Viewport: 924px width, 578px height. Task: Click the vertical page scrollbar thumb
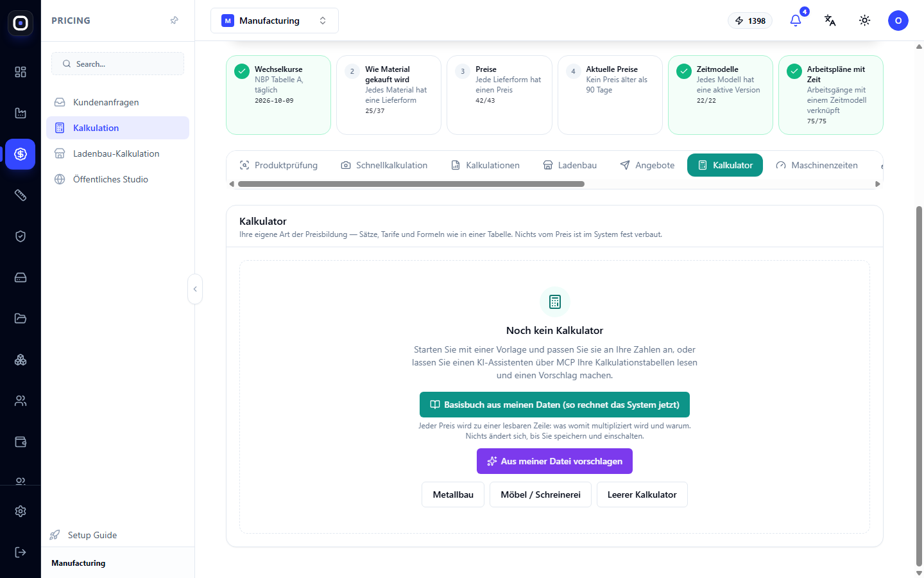(x=919, y=385)
